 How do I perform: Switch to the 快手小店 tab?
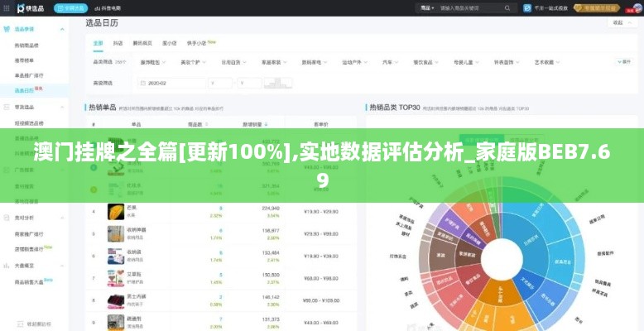[x=196, y=43]
